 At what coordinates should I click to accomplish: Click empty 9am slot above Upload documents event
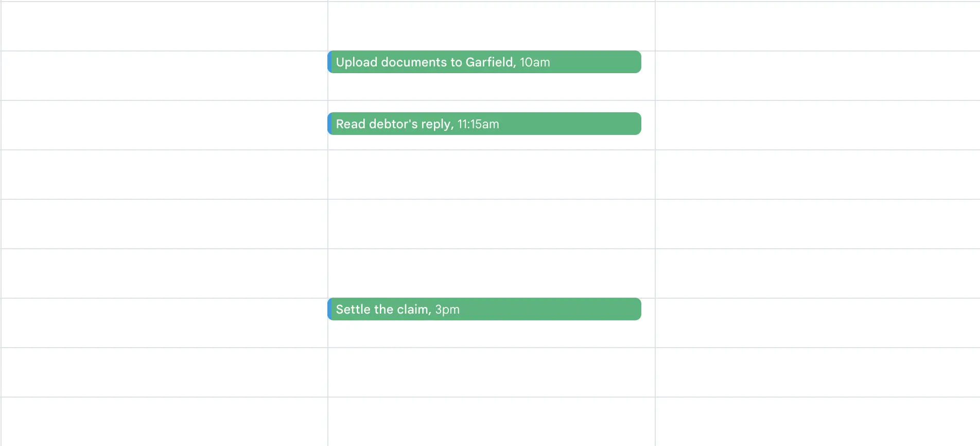[x=491, y=26]
